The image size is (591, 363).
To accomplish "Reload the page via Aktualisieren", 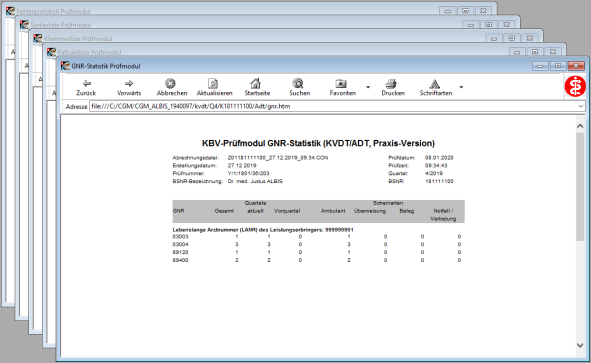I will tap(214, 87).
